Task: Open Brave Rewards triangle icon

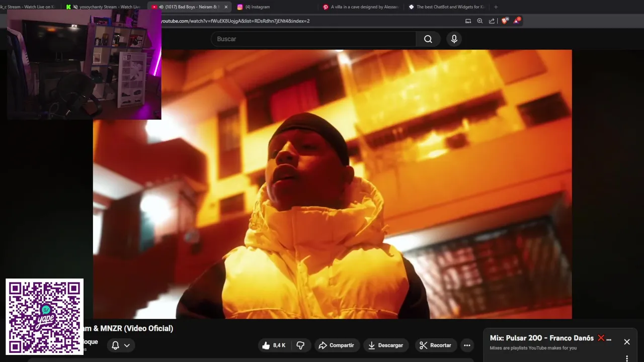Action: click(x=516, y=21)
